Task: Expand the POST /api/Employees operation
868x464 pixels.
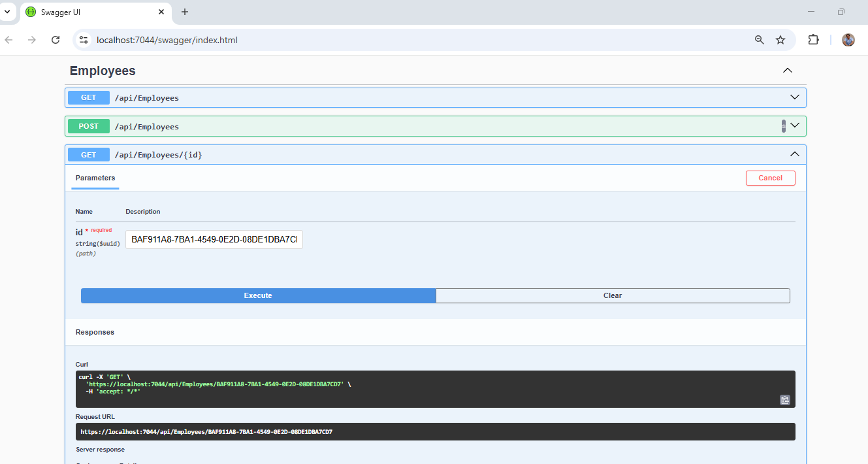Action: pyautogui.click(x=795, y=125)
